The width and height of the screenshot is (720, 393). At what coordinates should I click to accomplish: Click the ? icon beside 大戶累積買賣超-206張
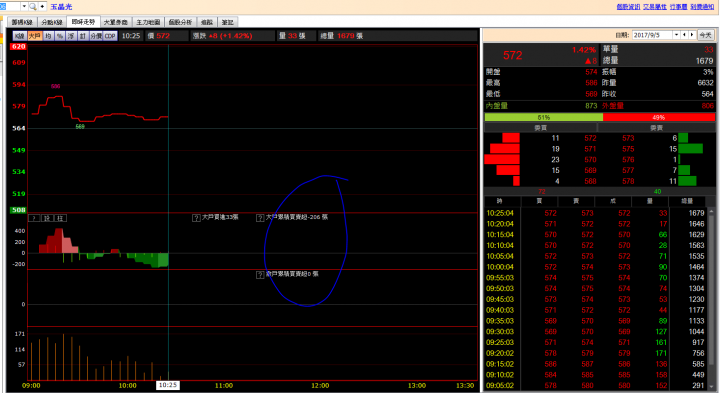tap(260, 218)
